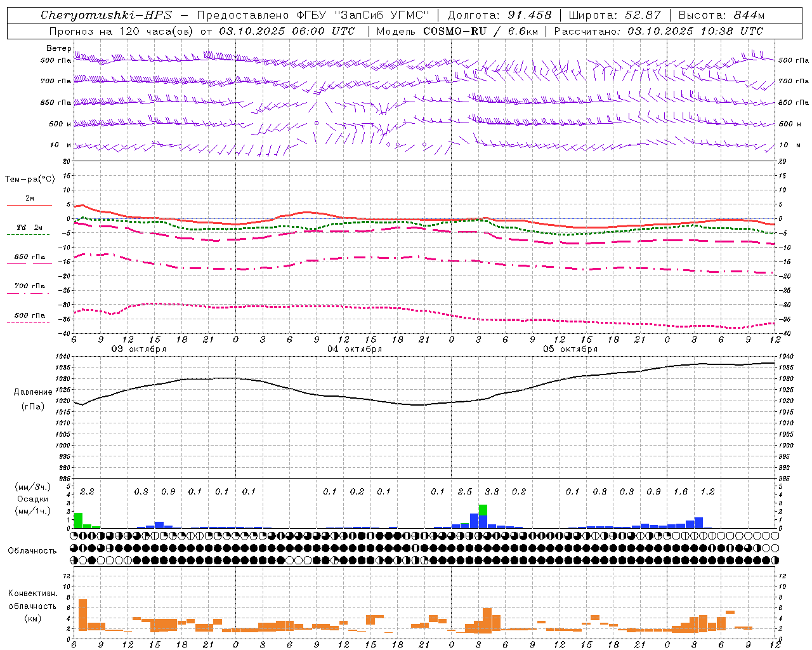
Task: Click the green precipitation bar under 2.2
Action: (x=78, y=520)
